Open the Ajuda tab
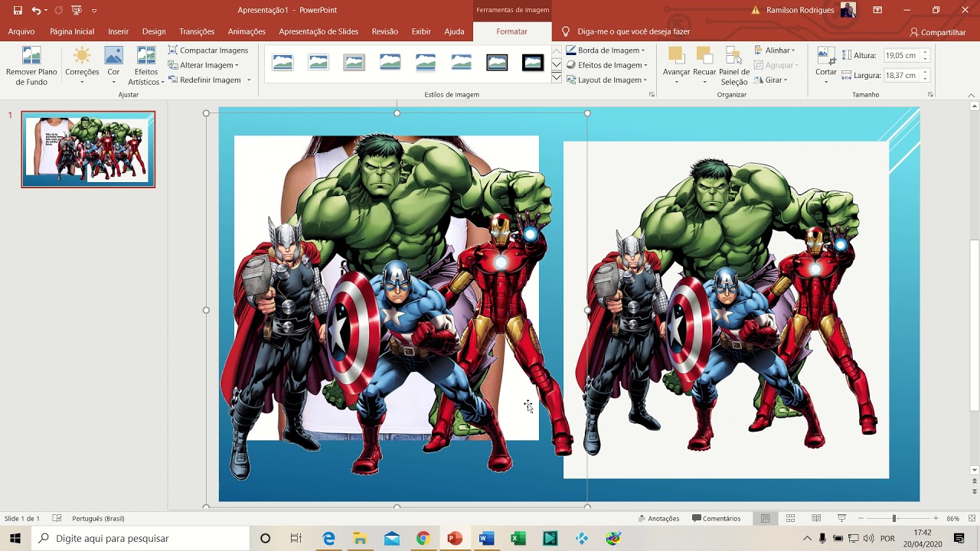The height and width of the screenshot is (551, 980). click(454, 31)
